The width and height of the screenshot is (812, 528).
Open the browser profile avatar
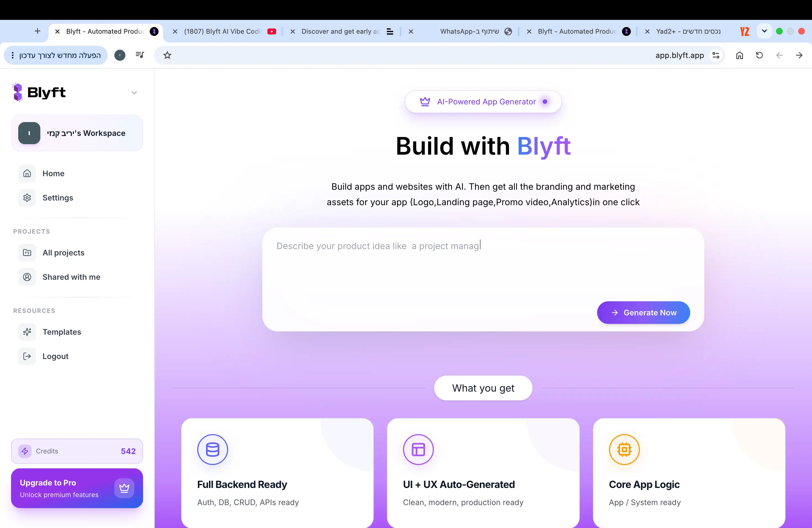pos(120,55)
